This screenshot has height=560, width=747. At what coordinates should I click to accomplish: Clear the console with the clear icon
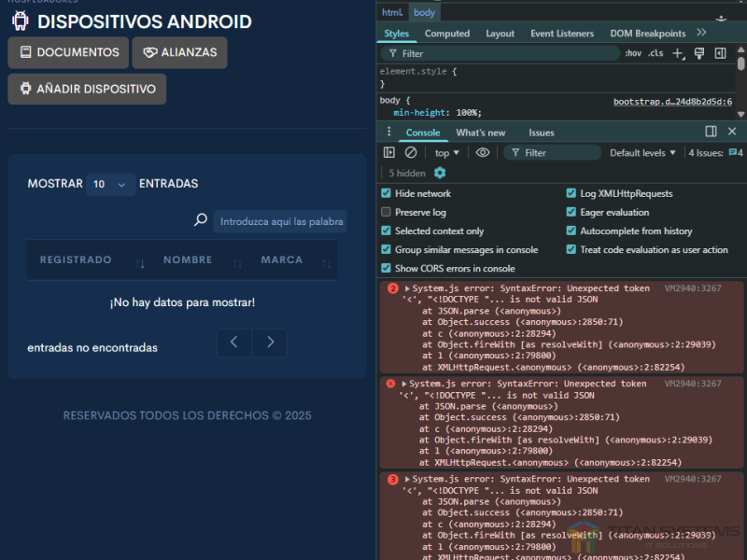(411, 152)
